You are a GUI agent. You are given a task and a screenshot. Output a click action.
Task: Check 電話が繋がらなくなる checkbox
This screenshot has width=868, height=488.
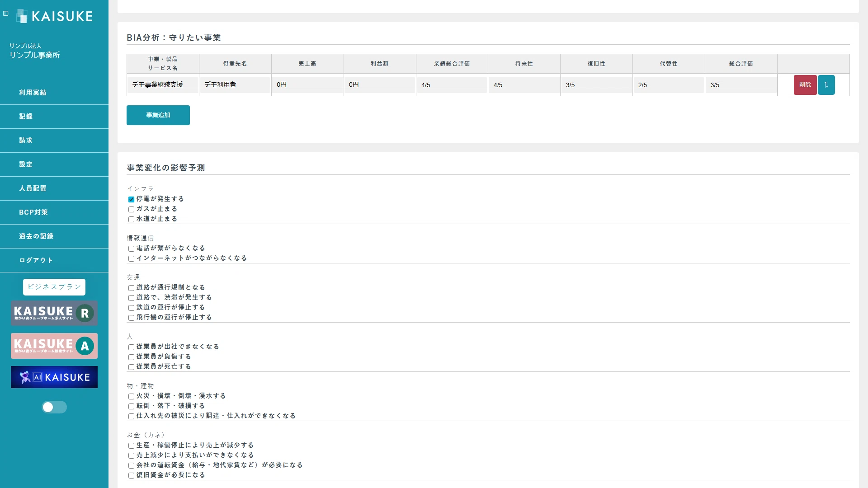coord(131,249)
